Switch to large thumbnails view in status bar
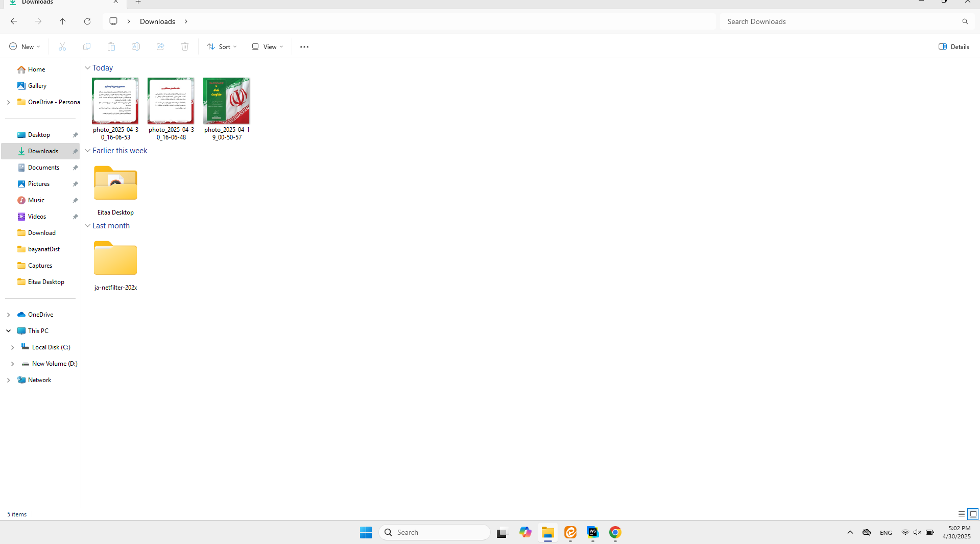 pyautogui.click(x=973, y=514)
